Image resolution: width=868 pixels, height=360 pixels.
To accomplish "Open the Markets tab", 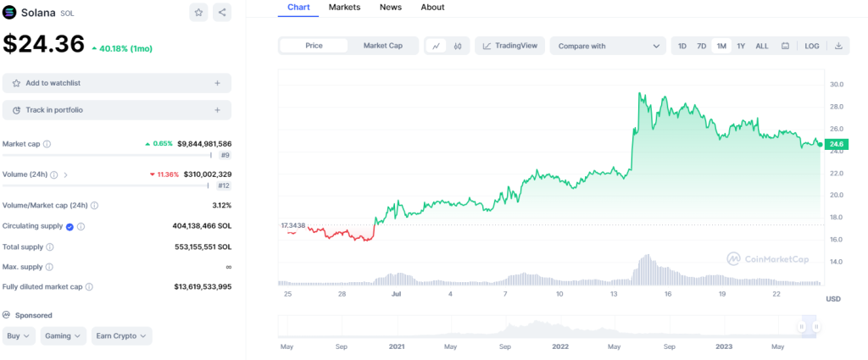I will tap(344, 7).
